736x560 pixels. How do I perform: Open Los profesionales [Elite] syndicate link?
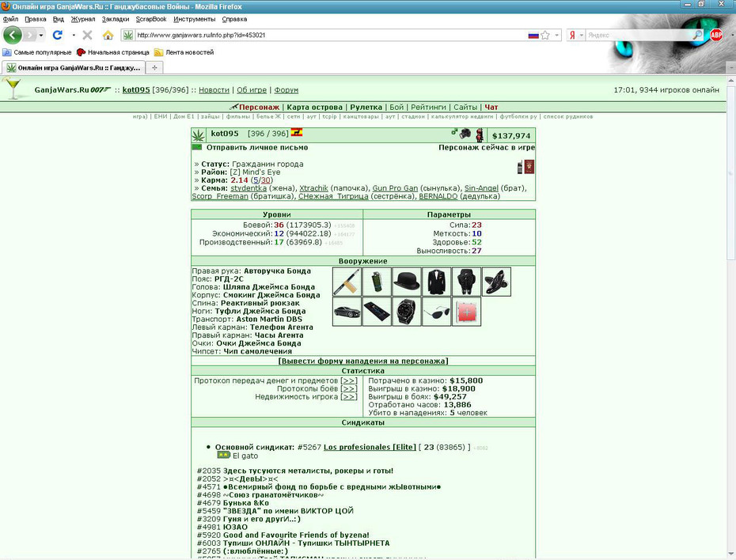(x=370, y=447)
